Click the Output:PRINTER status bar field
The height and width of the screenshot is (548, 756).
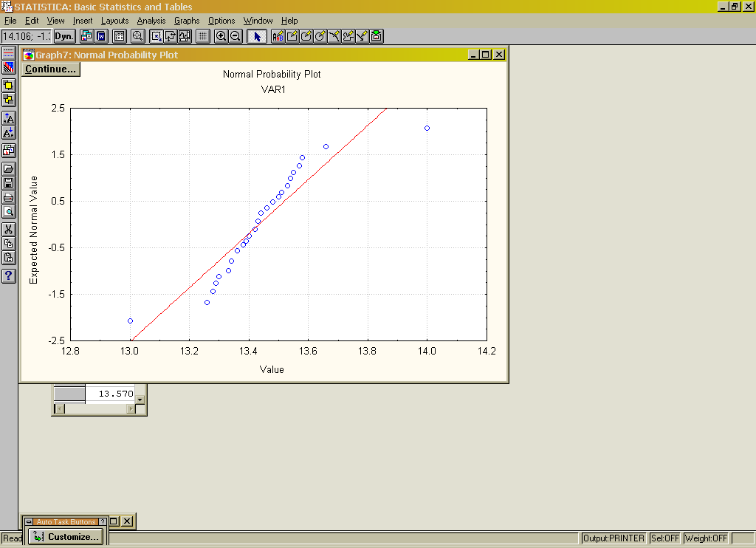[x=614, y=538]
